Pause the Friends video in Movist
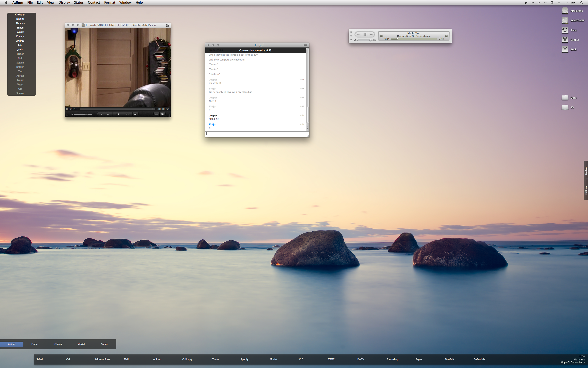Image resolution: width=588 pixels, height=368 pixels. [x=118, y=114]
